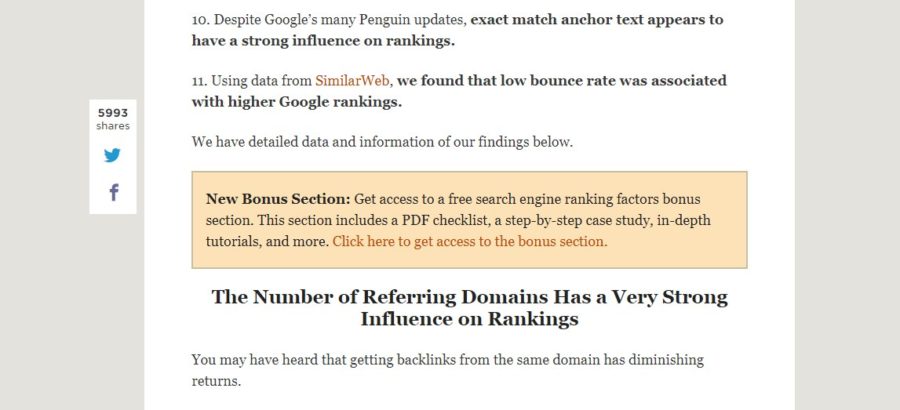The height and width of the screenshot is (410, 900).
Task: Click the 'Number of Referring Domains' heading line
Action: (x=470, y=297)
